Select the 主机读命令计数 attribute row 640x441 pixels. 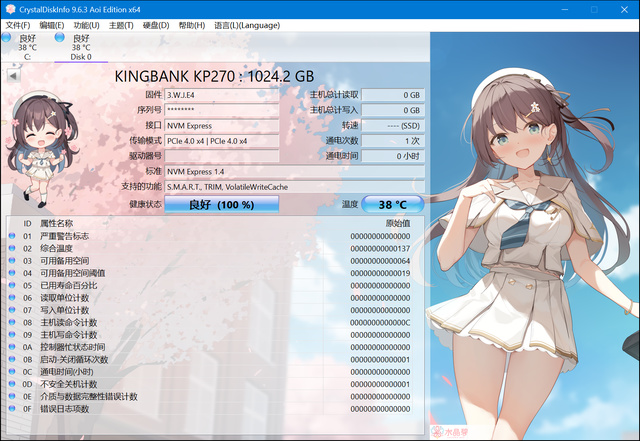click(x=209, y=323)
